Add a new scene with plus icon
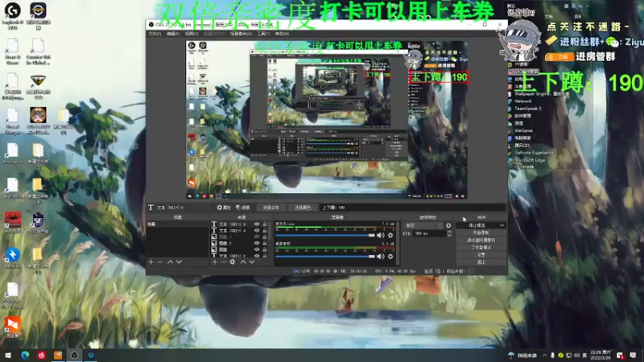 click(x=151, y=262)
